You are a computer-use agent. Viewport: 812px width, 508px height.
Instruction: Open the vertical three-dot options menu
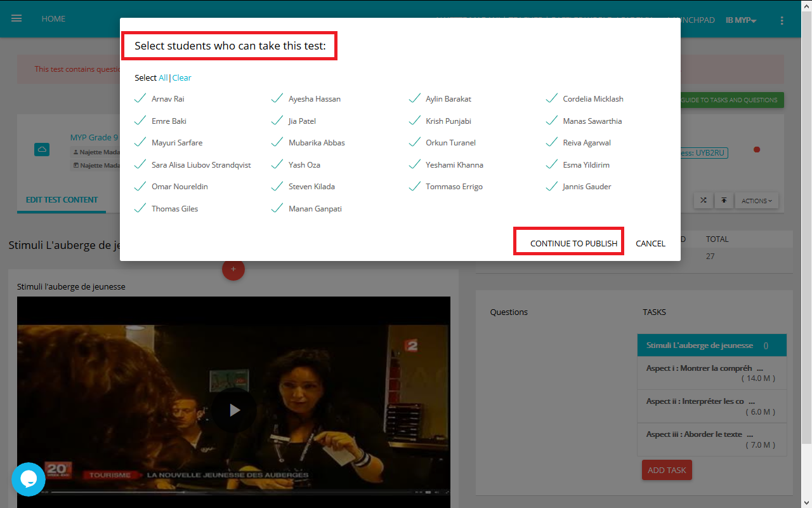782,20
